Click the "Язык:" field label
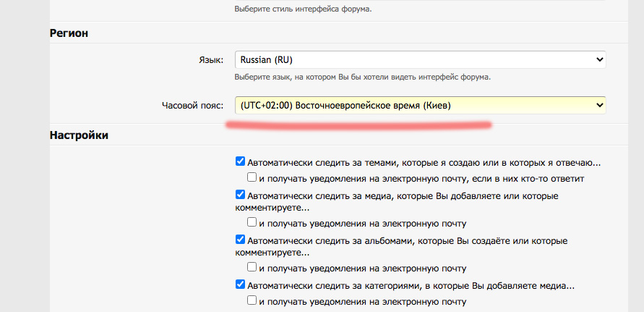Screen dimensions: 644x312 [210, 59]
